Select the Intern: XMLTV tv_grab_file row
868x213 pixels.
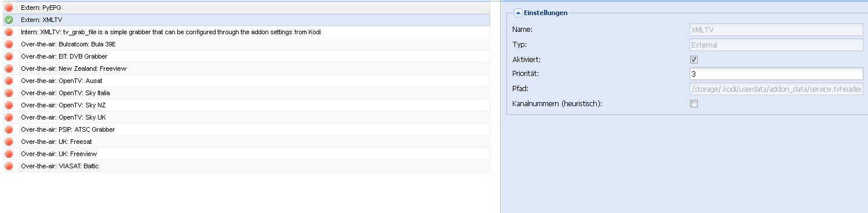[x=246, y=32]
